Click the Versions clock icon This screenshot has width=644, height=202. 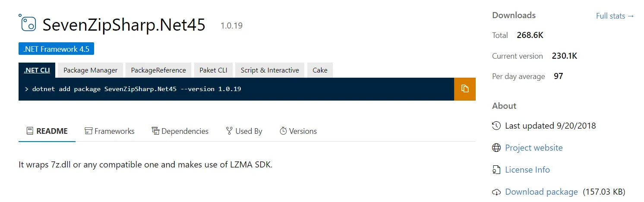(283, 131)
